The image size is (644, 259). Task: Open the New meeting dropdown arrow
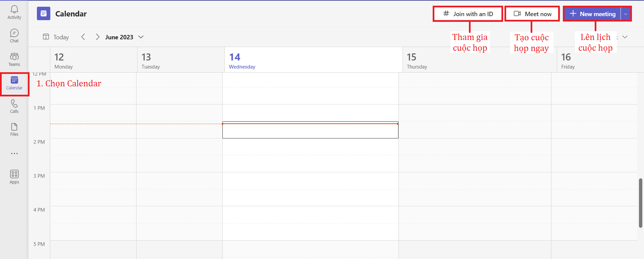click(x=626, y=14)
